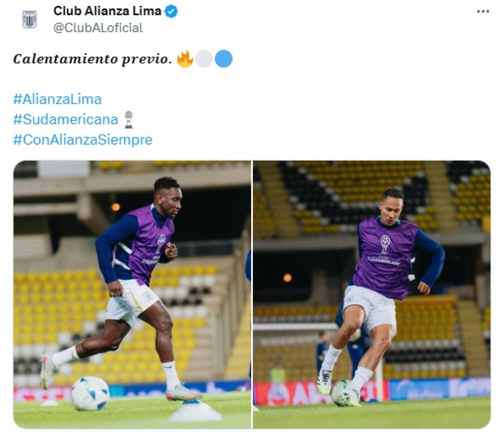Open the #AlianzaLima hashtag
This screenshot has height=432, width=504.
pyautogui.click(x=58, y=99)
